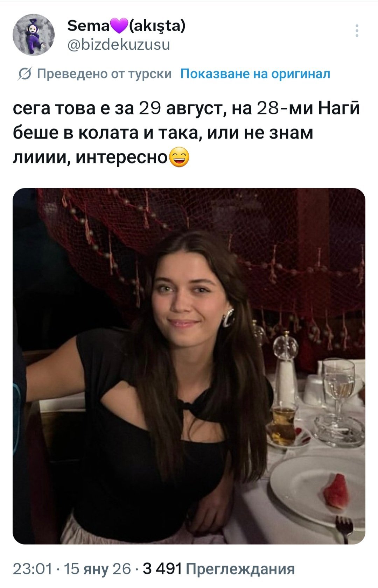Viewport: 378px width, 588px height.
Task: Tap the purple heart emoji in name
Action: click(x=119, y=26)
